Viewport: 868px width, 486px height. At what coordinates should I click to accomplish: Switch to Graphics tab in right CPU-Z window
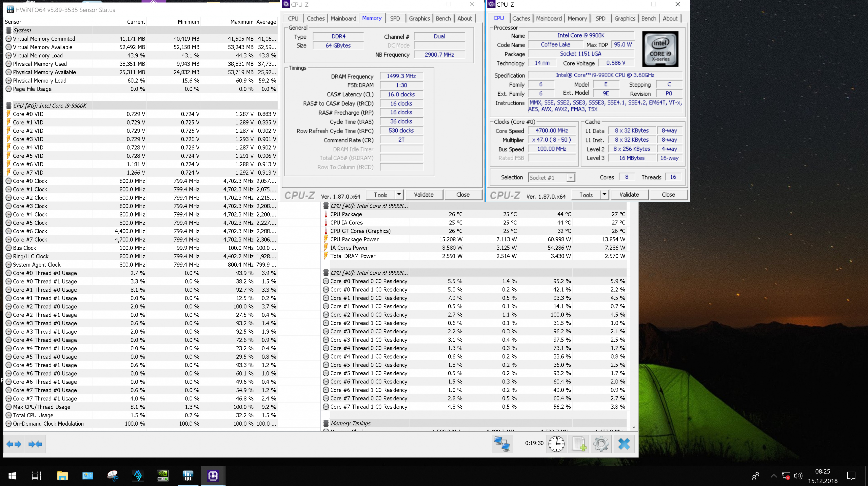[625, 19]
